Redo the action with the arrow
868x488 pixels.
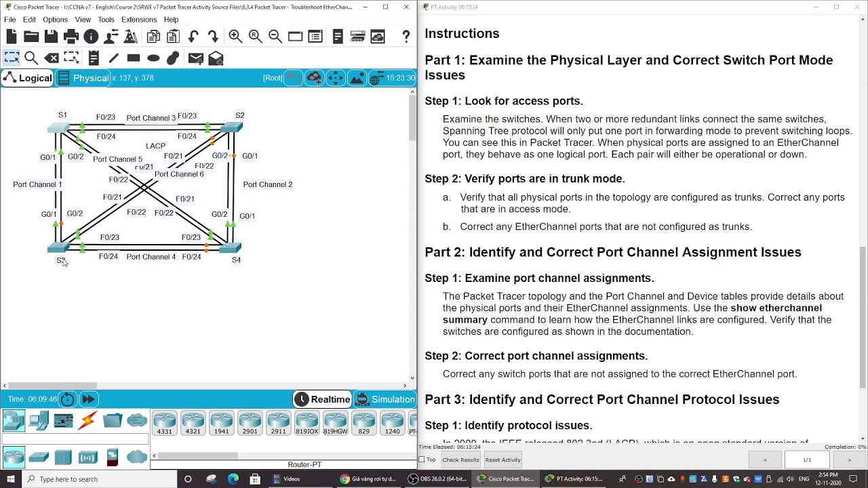coord(213,37)
